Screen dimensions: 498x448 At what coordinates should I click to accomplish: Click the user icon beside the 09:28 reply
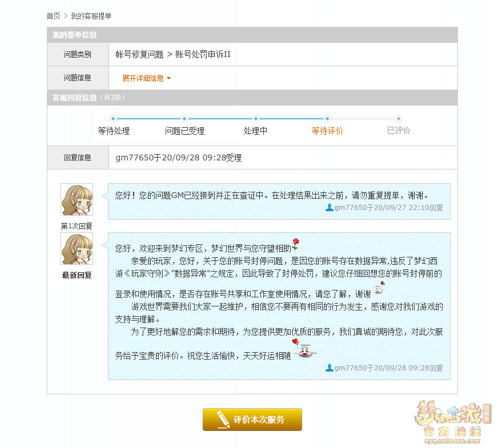(x=330, y=368)
